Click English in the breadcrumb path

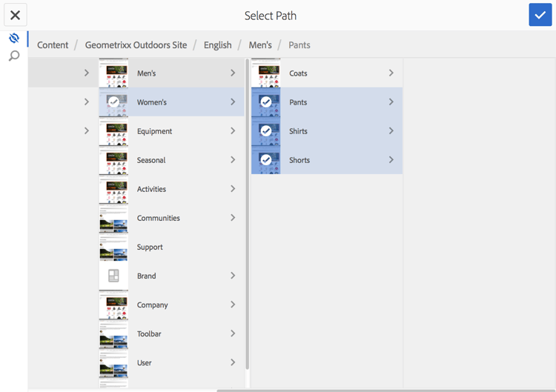[217, 45]
